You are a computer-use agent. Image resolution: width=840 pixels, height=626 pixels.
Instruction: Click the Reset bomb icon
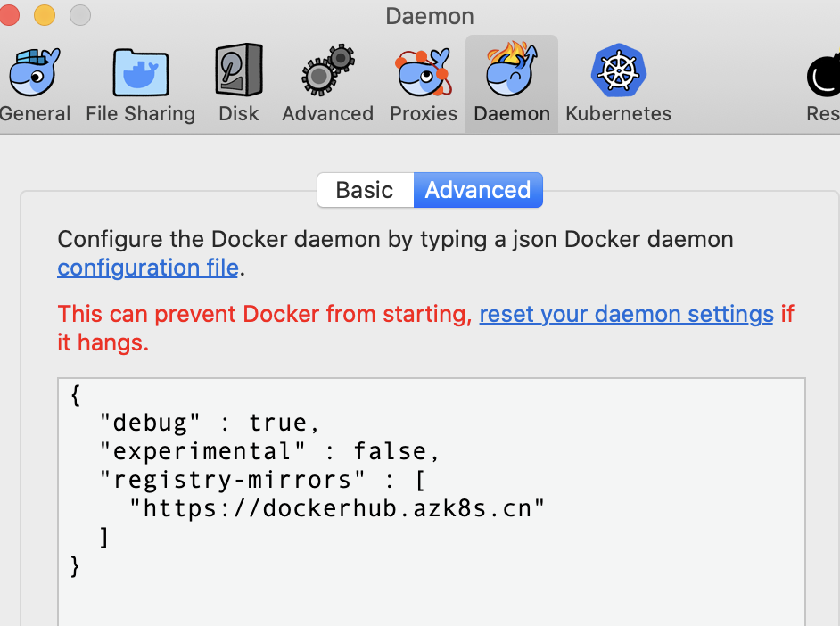pyautogui.click(x=824, y=77)
